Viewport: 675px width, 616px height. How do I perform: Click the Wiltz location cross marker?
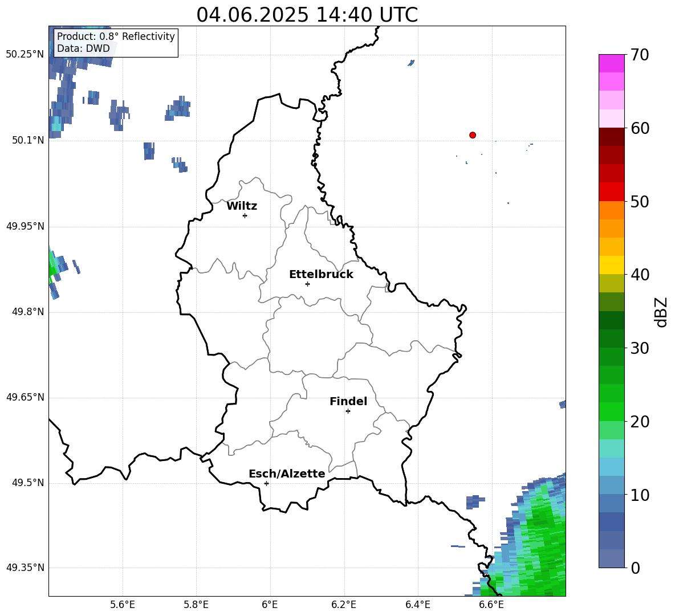coord(245,215)
